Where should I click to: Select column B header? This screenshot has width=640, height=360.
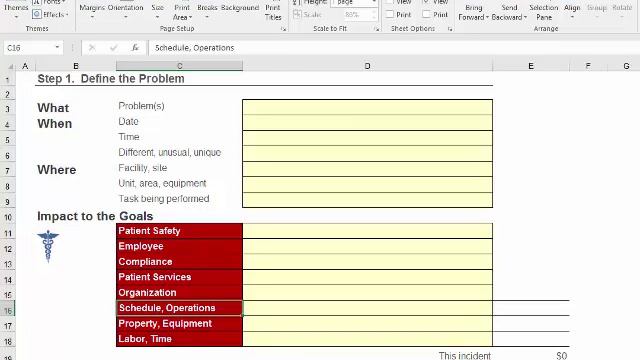[x=76, y=66]
